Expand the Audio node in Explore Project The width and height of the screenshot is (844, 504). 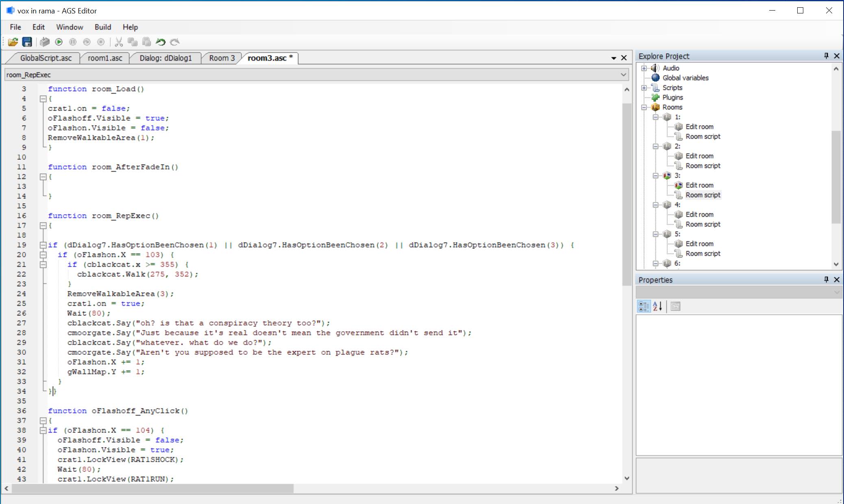644,68
